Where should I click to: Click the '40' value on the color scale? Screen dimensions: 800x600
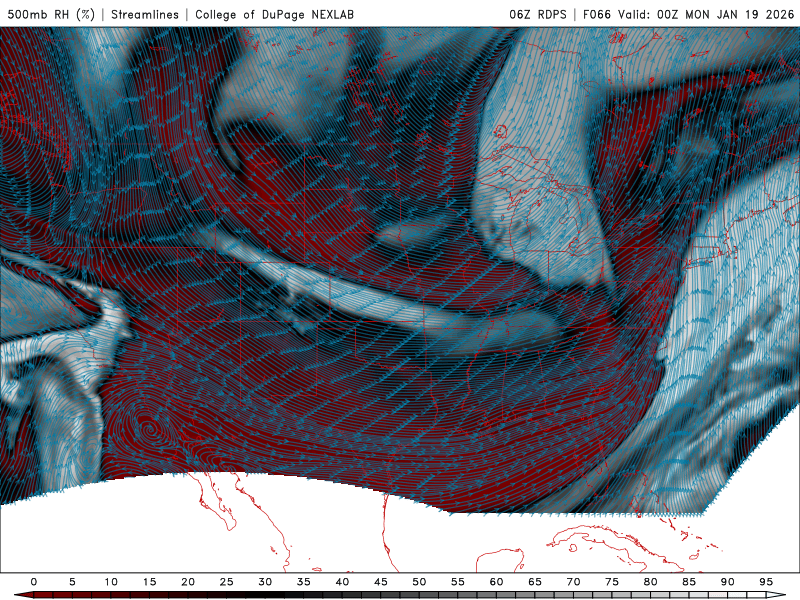click(x=342, y=582)
